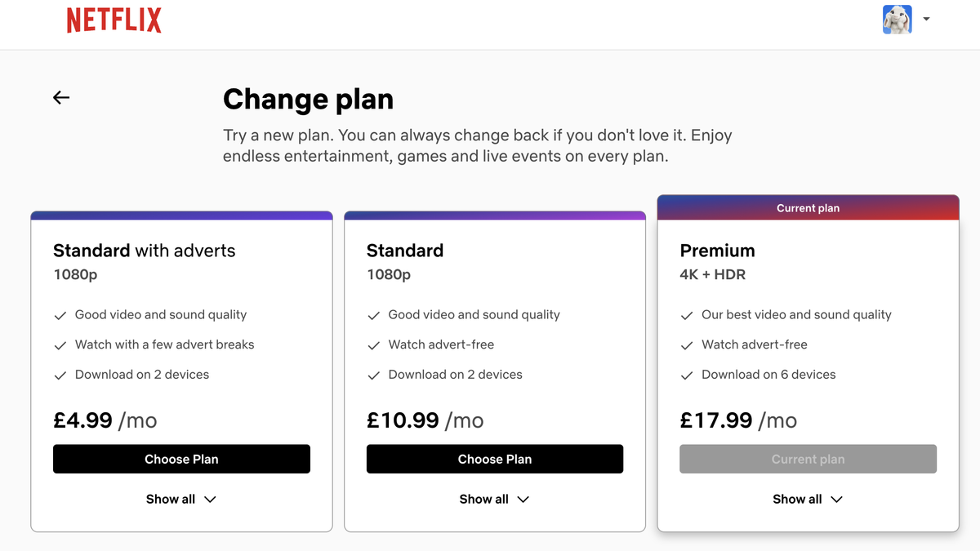The width and height of the screenshot is (980, 551).
Task: Click the checkmark beside Watch advert-free on Standard
Action: point(374,344)
